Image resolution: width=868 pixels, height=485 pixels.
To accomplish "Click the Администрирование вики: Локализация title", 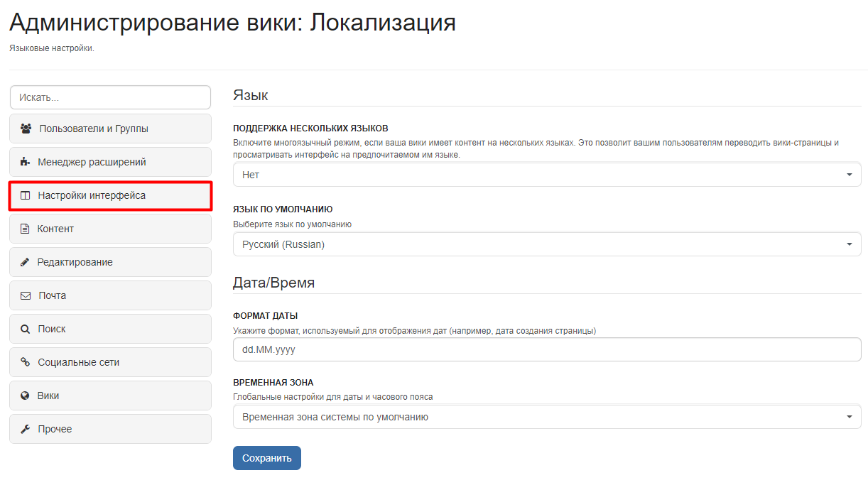I will [232, 22].
